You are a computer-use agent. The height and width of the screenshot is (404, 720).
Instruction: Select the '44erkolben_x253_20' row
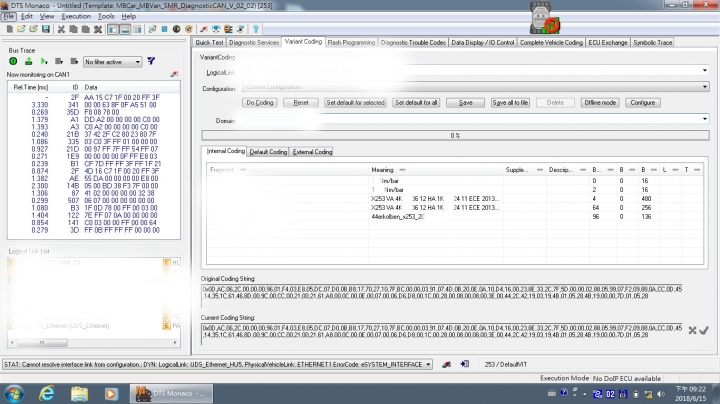[455, 217]
